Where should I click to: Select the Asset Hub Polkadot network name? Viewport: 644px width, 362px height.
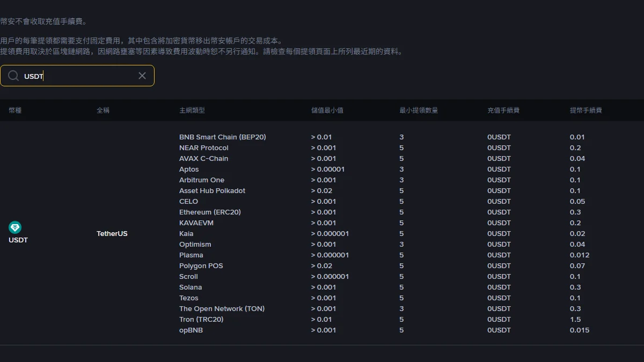click(x=213, y=191)
